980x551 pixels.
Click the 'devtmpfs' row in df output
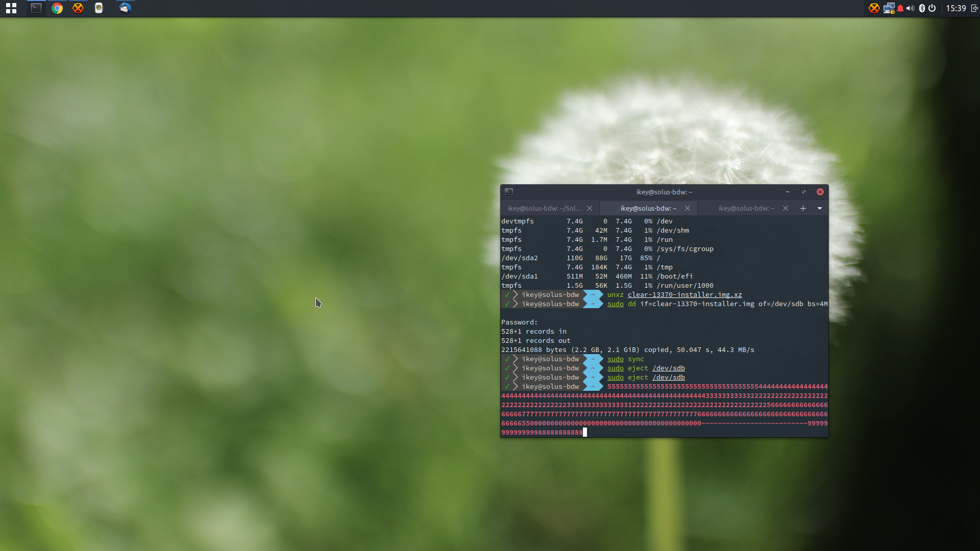[587, 221]
